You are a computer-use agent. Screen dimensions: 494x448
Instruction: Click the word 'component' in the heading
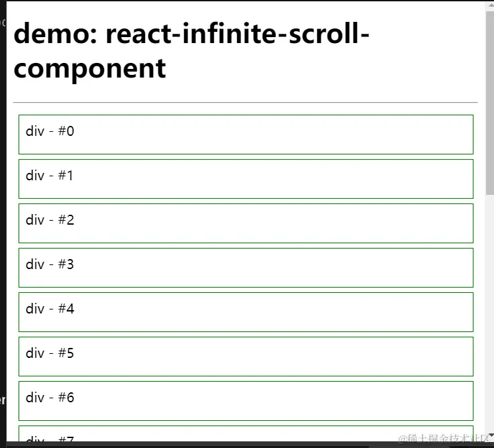coord(90,68)
